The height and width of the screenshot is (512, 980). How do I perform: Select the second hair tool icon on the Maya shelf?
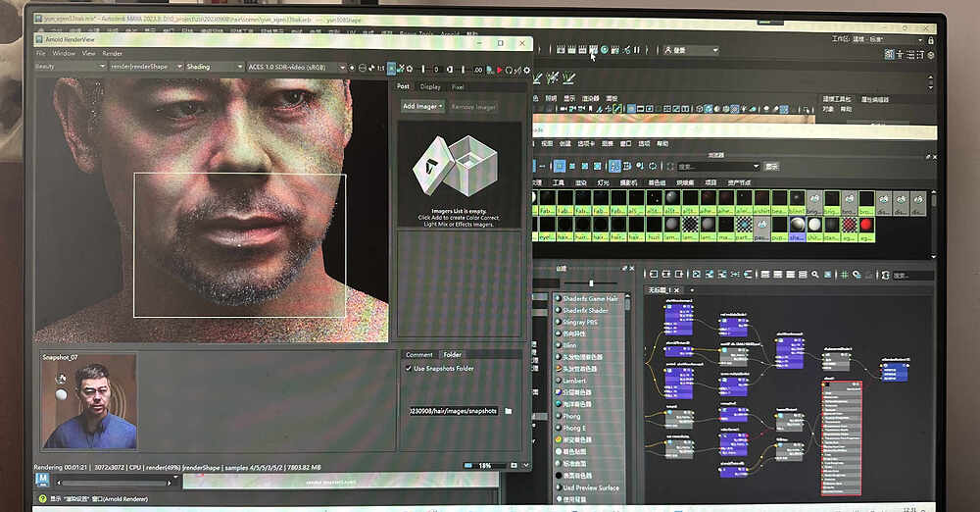[553, 77]
